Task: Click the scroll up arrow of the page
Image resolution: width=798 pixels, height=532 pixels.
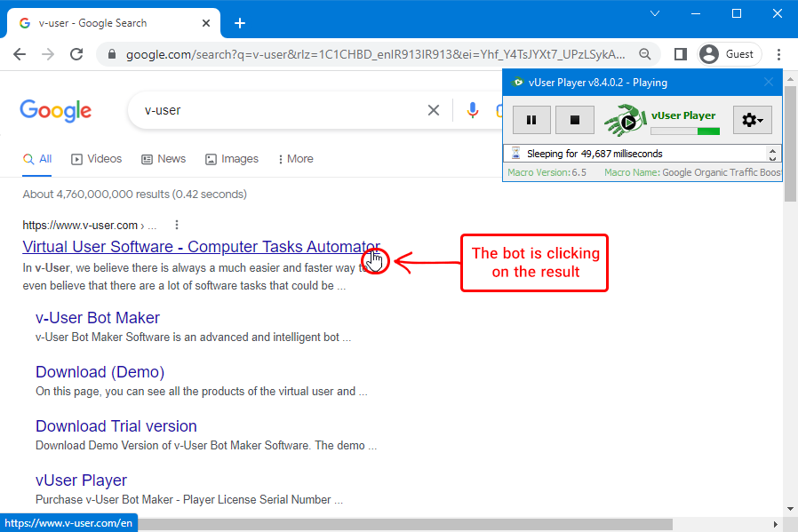Action: (x=790, y=79)
